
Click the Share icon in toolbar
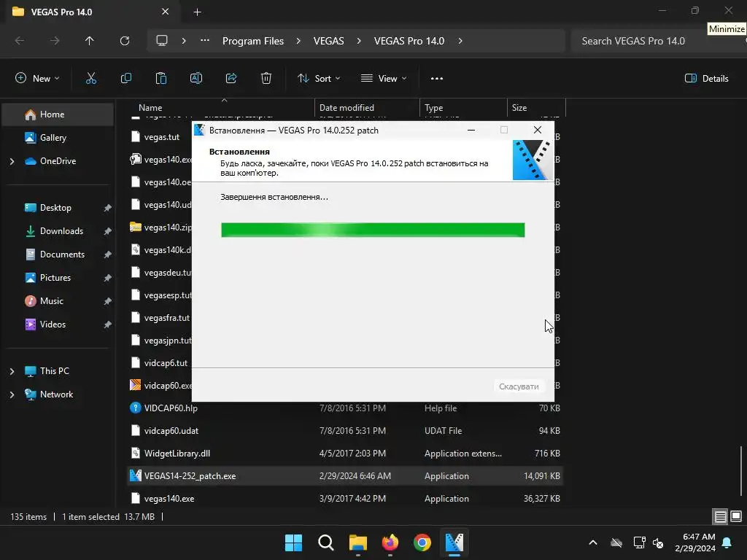(x=231, y=79)
